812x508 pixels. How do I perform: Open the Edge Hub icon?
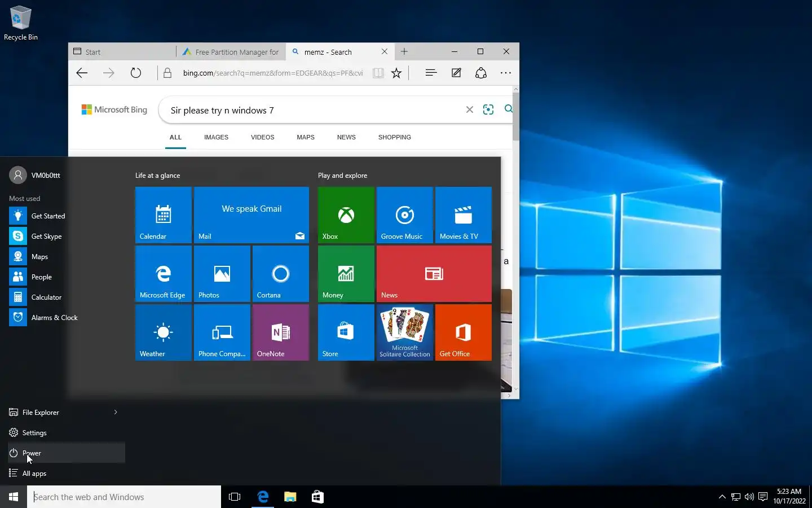point(431,73)
